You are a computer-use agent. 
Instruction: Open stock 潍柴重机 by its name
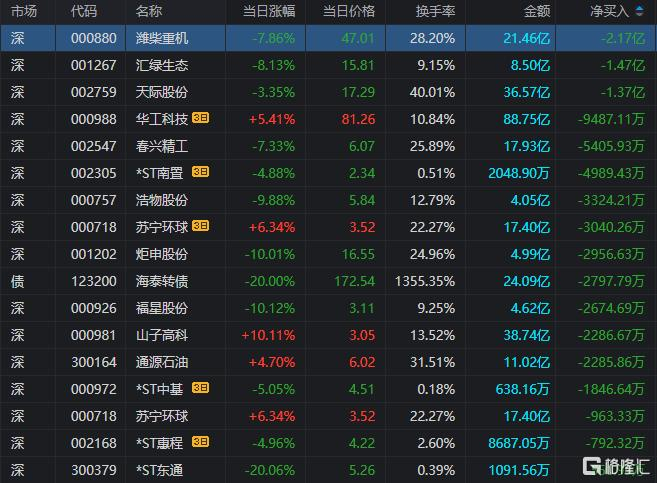[162, 38]
